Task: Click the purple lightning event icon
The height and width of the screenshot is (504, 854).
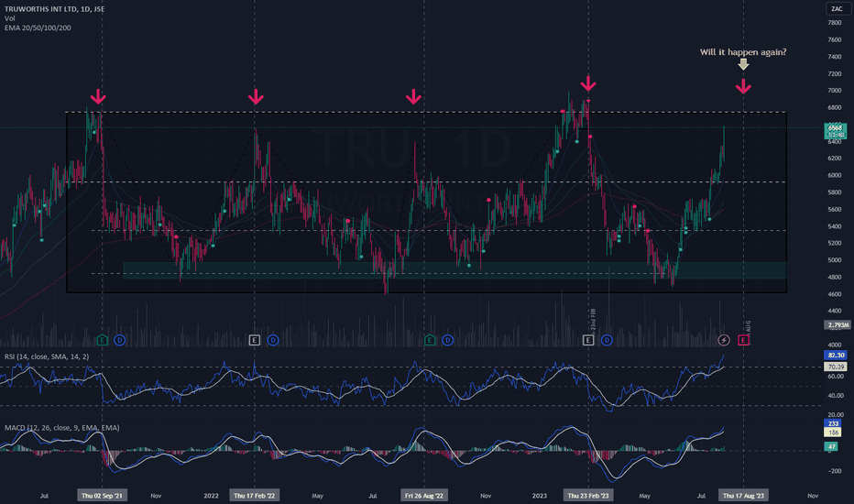Action: click(x=723, y=340)
